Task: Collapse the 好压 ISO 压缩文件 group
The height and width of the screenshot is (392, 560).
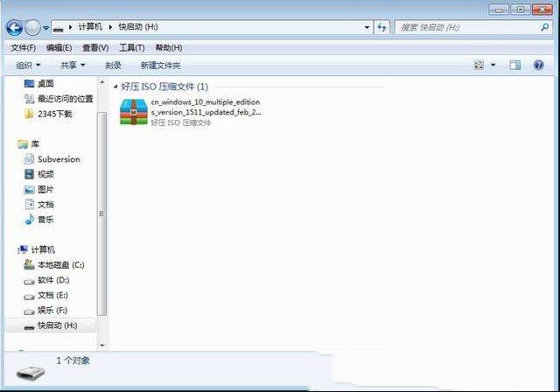Action: 115,87
